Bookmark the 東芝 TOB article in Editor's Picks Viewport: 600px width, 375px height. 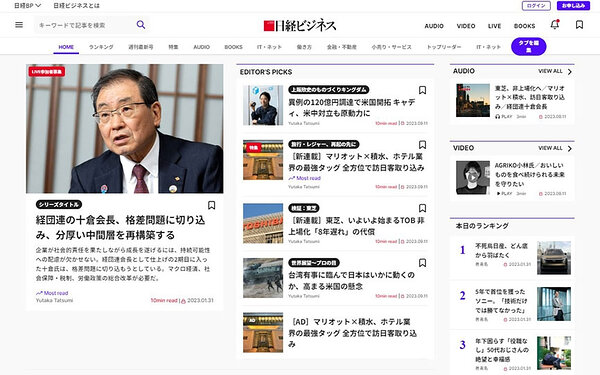pyautogui.click(x=422, y=208)
